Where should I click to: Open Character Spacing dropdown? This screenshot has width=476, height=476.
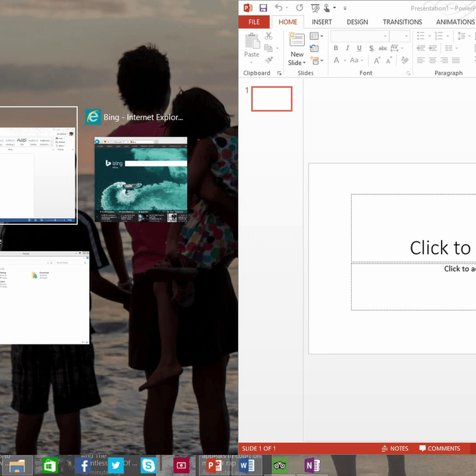pyautogui.click(x=397, y=48)
